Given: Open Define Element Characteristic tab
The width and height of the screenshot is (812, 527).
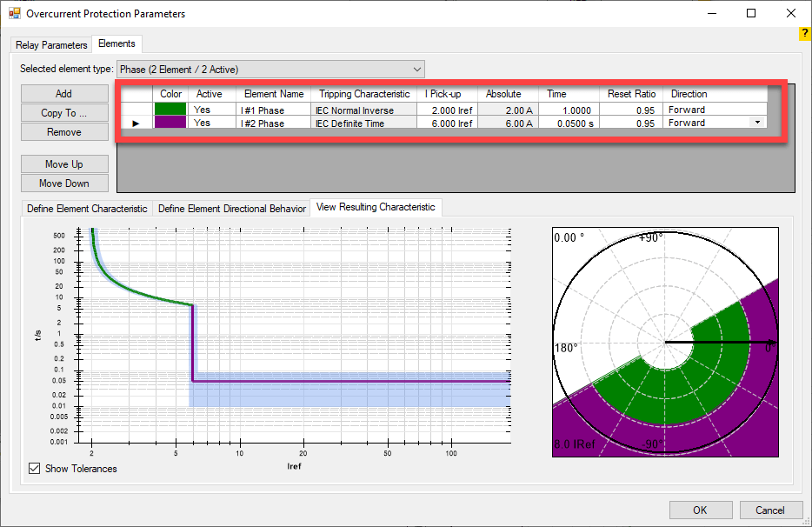Looking at the screenshot, I should (x=87, y=208).
